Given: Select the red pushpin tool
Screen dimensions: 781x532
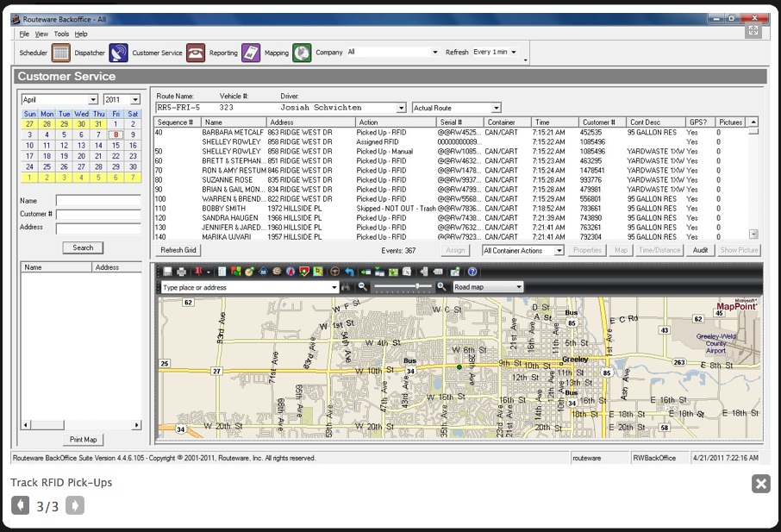Looking at the screenshot, I should [198, 272].
